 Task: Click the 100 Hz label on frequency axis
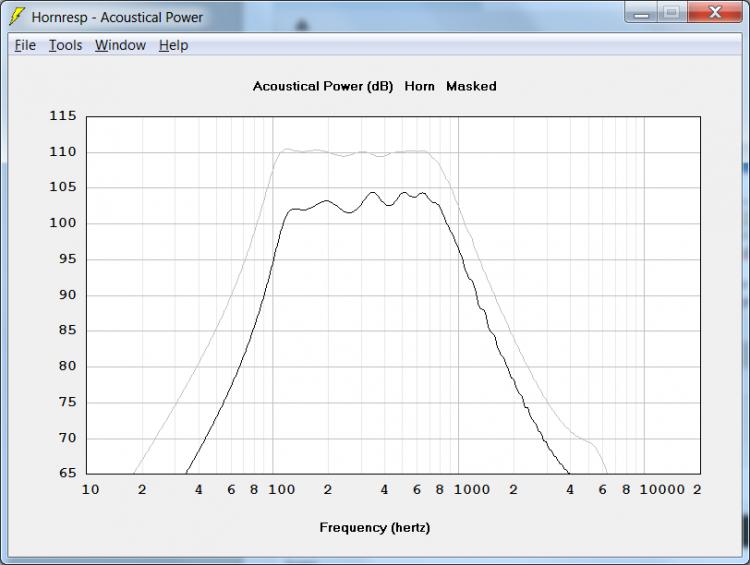coord(281,490)
